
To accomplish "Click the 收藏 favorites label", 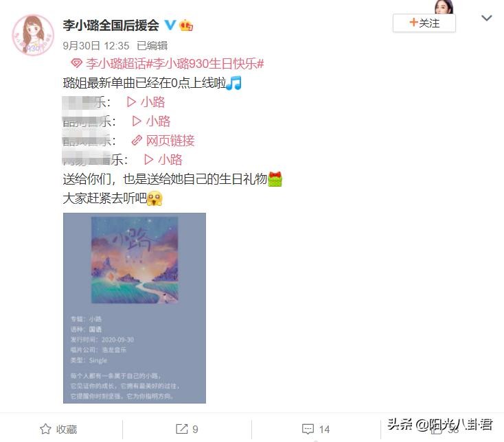I will coord(67,429).
